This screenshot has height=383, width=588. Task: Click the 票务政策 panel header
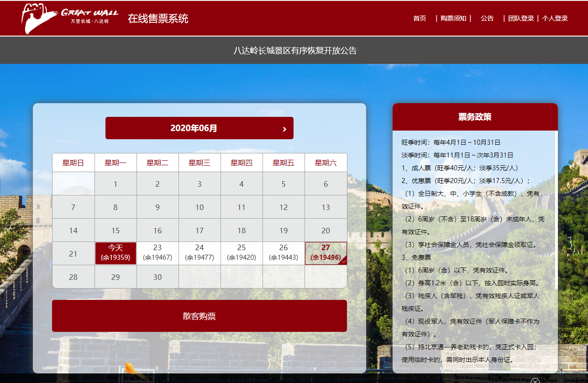pos(475,117)
